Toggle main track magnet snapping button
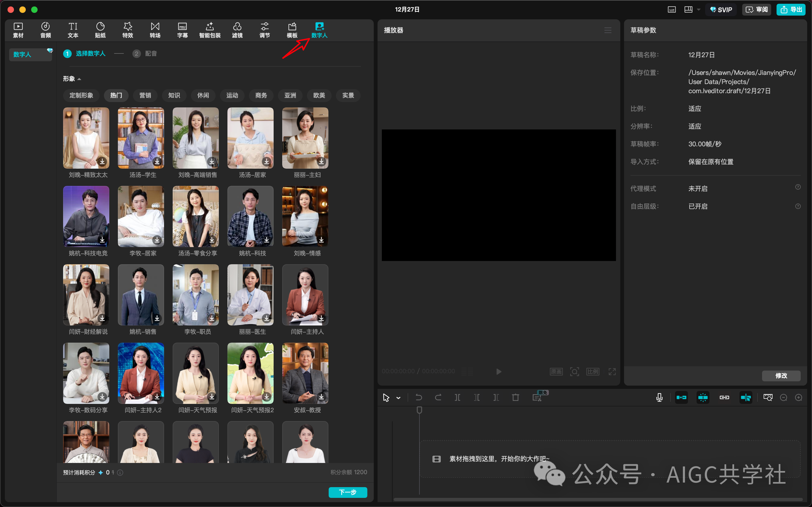The width and height of the screenshot is (812, 507). [681, 397]
